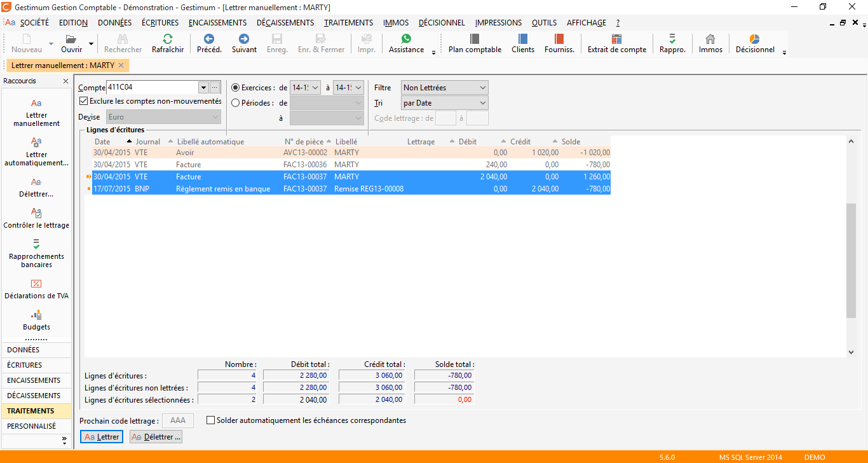Viewport: 868px width, 463px height.
Task: Open the SOCIÉTÉ menu
Action: point(34,22)
